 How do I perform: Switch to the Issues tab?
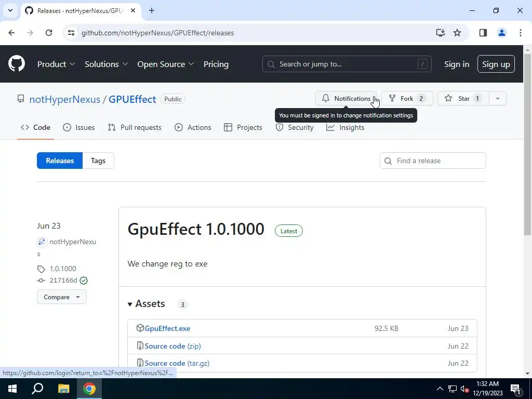tap(79, 128)
